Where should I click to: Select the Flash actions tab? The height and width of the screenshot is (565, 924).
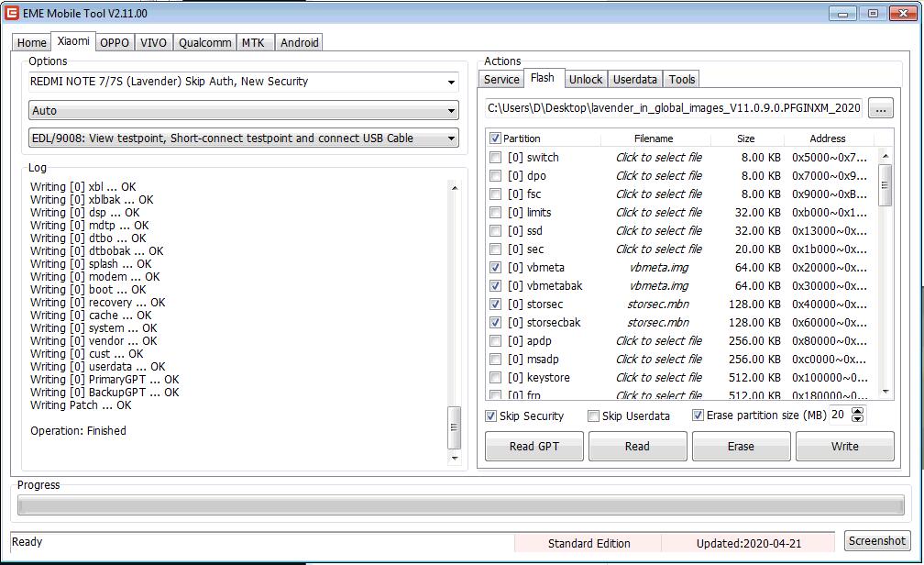(x=542, y=78)
